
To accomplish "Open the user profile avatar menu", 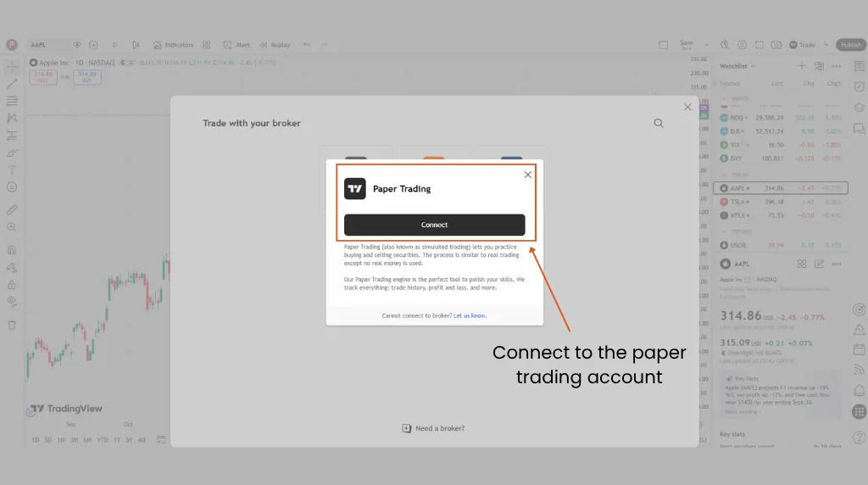I will click(12, 45).
